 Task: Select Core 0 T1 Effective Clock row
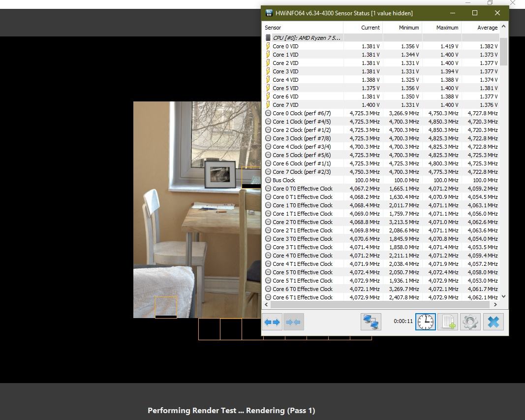(381, 197)
